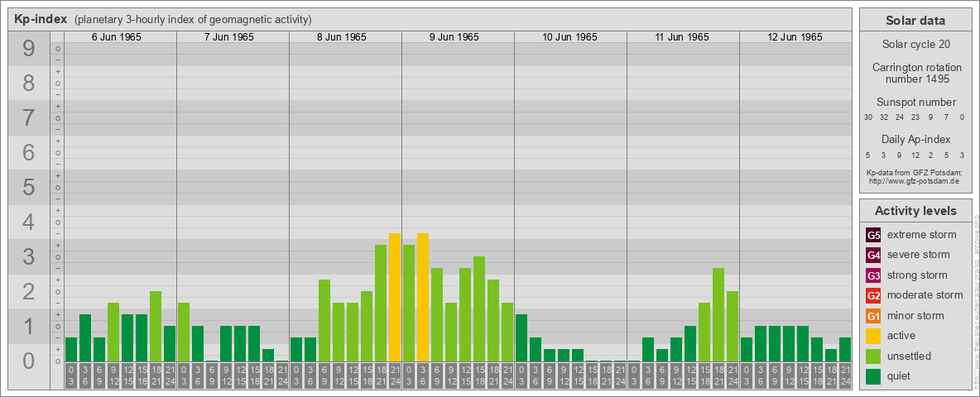
Task: Click the unsettled bar on 7 Jun 0-3
Action: [184, 332]
